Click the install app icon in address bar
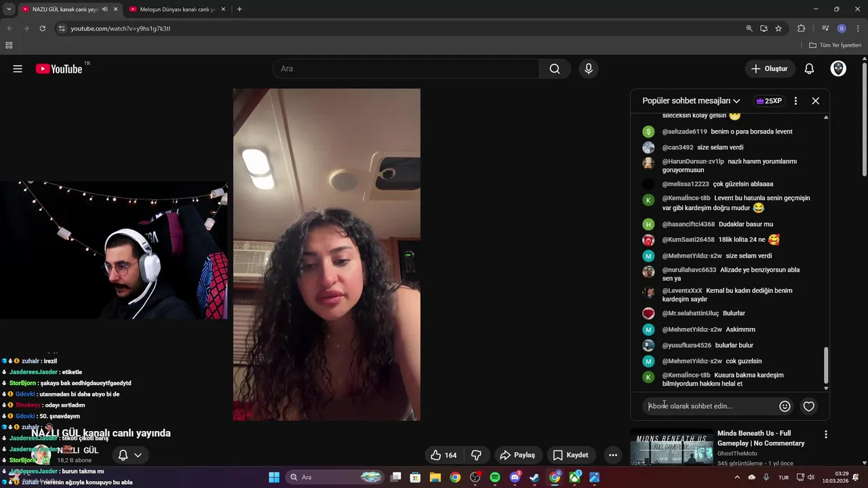 [x=764, y=28]
